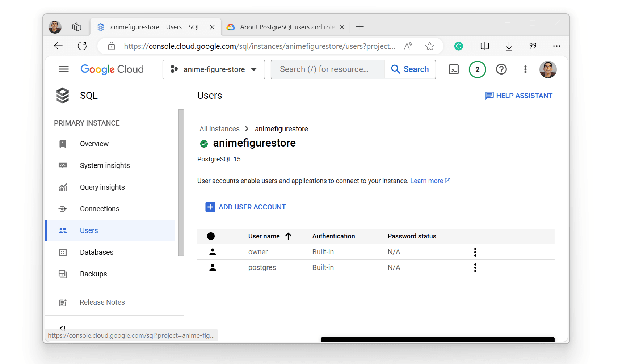Open the console settings three-dot menu

click(525, 69)
